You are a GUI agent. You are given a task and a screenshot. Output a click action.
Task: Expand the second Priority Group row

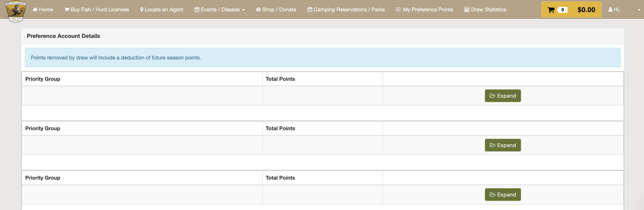503,145
